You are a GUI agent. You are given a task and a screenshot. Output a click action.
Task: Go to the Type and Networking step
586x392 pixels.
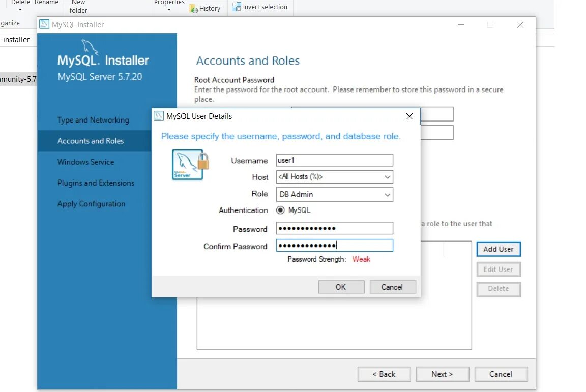tap(93, 120)
